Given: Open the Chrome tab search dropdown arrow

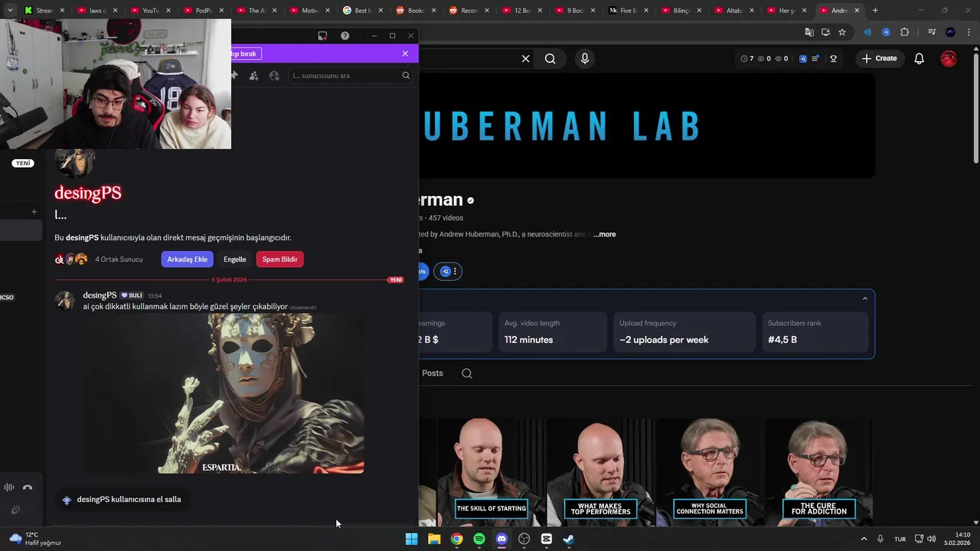Looking at the screenshot, I should tap(9, 11).
